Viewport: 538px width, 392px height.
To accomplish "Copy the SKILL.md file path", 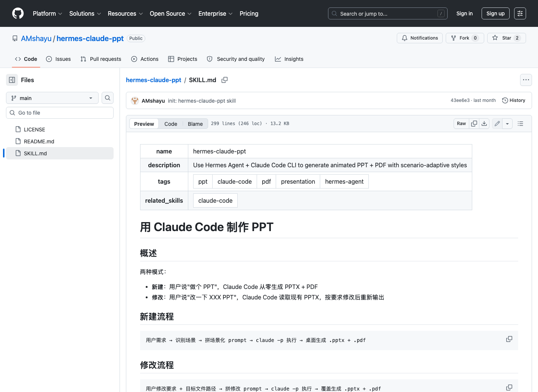I will [225, 80].
